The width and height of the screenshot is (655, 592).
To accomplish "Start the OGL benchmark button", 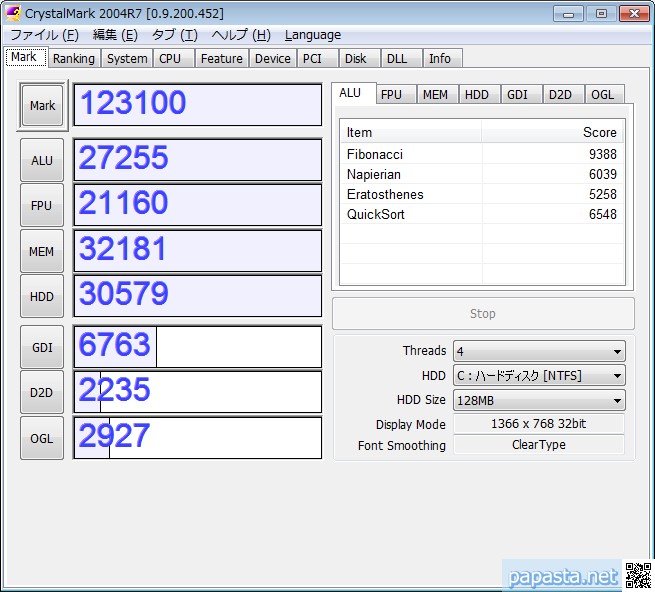I will (x=42, y=437).
